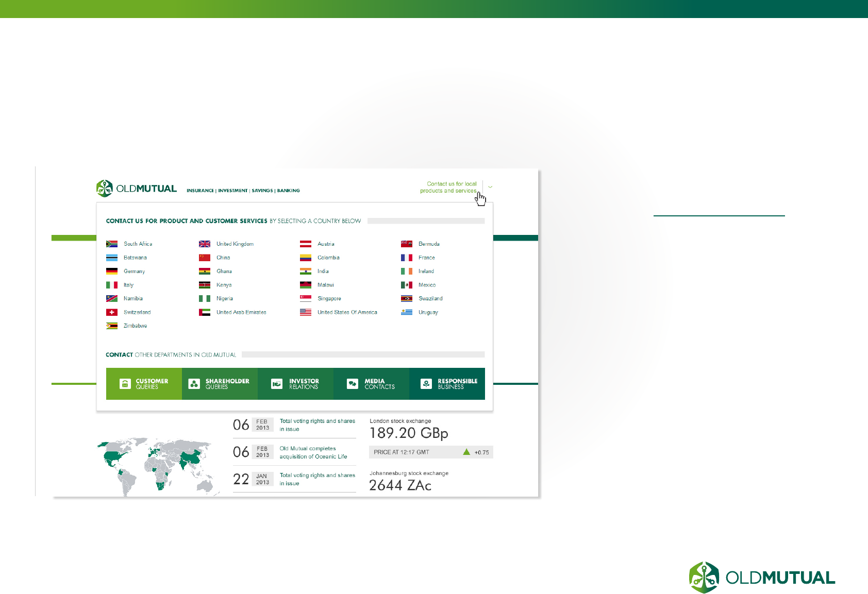Select the United States Of America link
This screenshot has width=868, height=594.
tap(347, 312)
